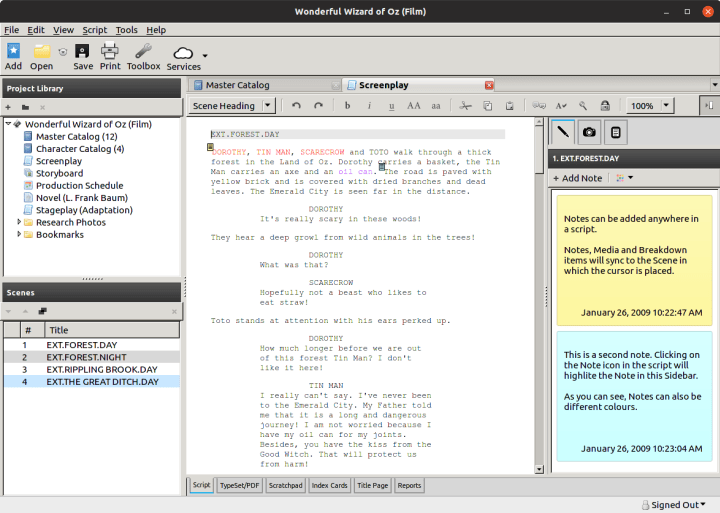Expand the Research Photos folder
The image size is (720, 513).
[19, 222]
